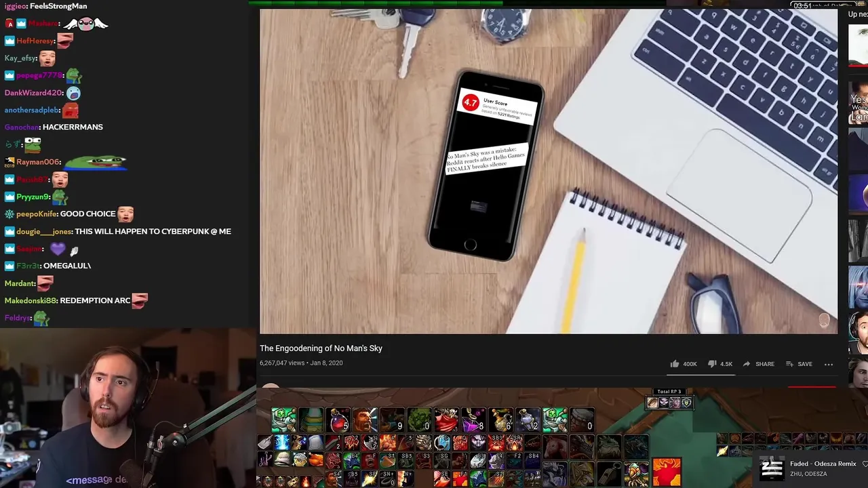Screen dimensions: 868x488
Task: Use the shouting warrior face ability icon
Action: tap(366, 420)
